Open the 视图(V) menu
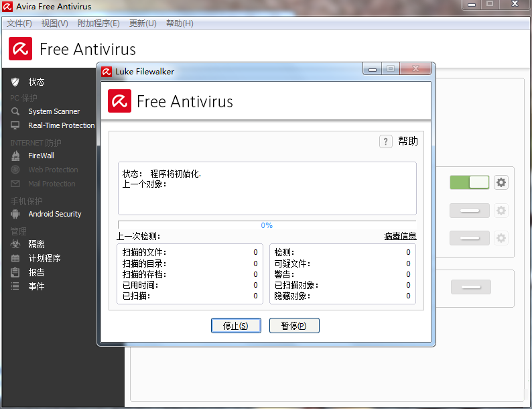 55,23
